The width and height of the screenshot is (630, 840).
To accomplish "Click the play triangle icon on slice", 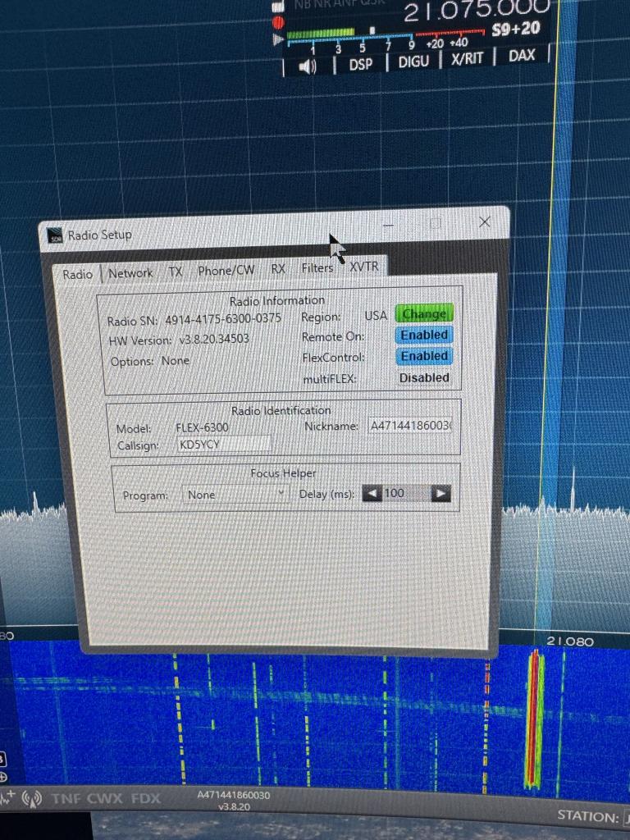I will (x=278, y=39).
